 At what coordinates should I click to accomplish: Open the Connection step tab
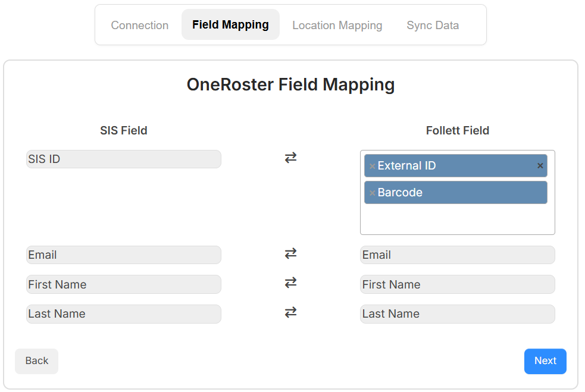click(139, 25)
